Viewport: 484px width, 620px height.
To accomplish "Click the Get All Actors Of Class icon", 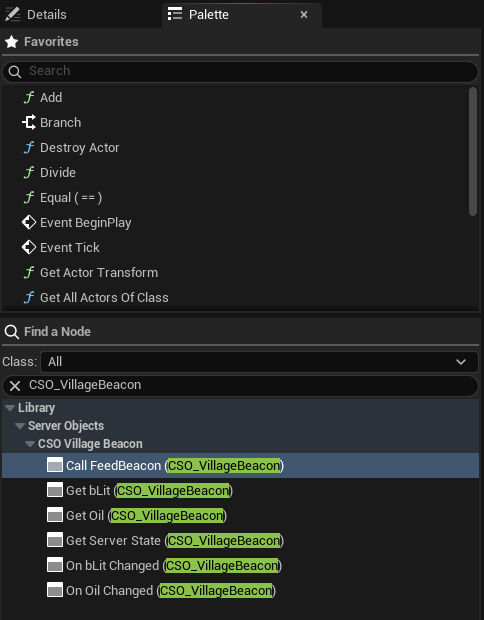I will coord(29,297).
